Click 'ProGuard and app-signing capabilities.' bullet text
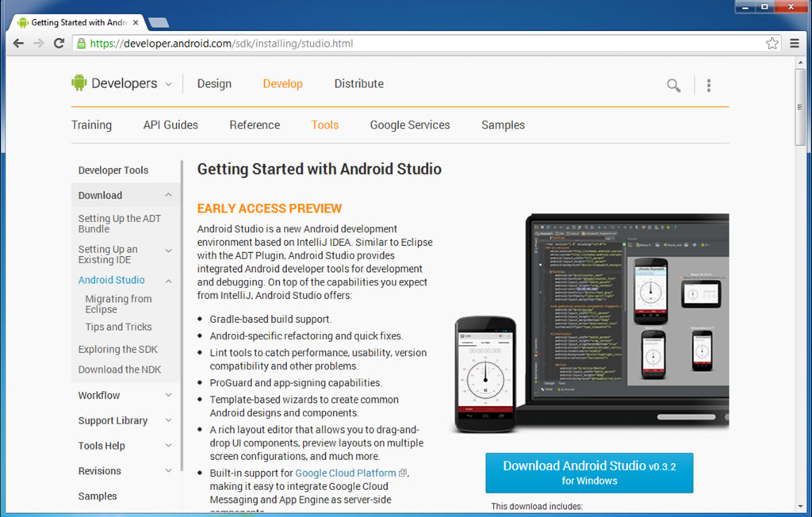Screen dimensions: 812x517 (296, 383)
